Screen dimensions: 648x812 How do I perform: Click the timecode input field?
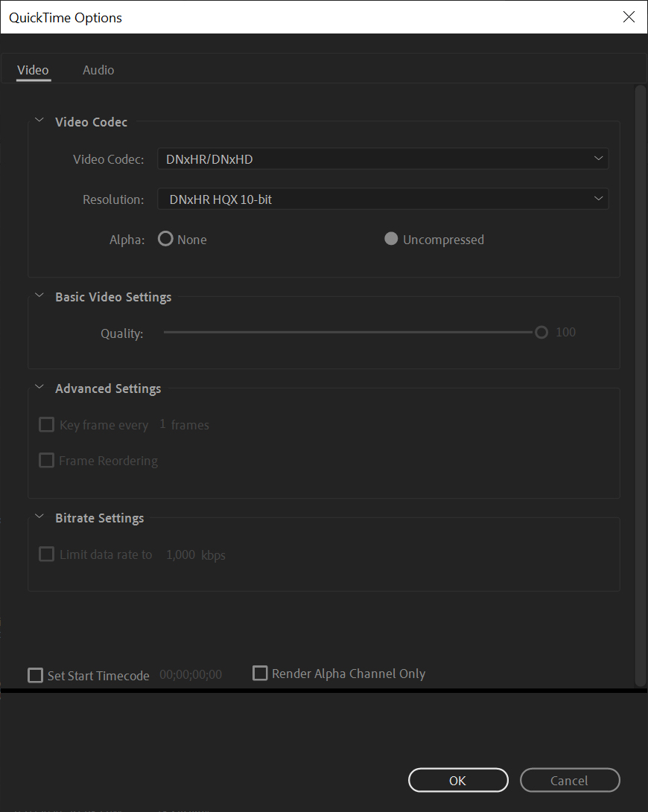point(191,674)
